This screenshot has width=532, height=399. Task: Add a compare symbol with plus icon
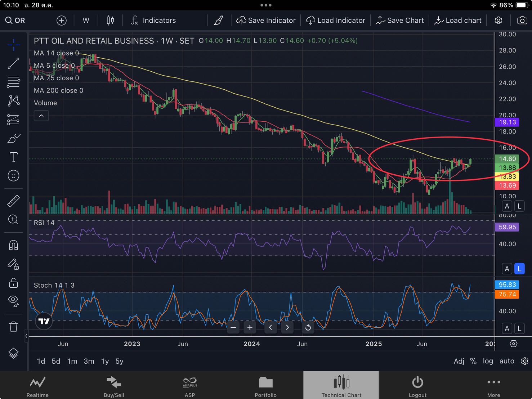(x=62, y=21)
